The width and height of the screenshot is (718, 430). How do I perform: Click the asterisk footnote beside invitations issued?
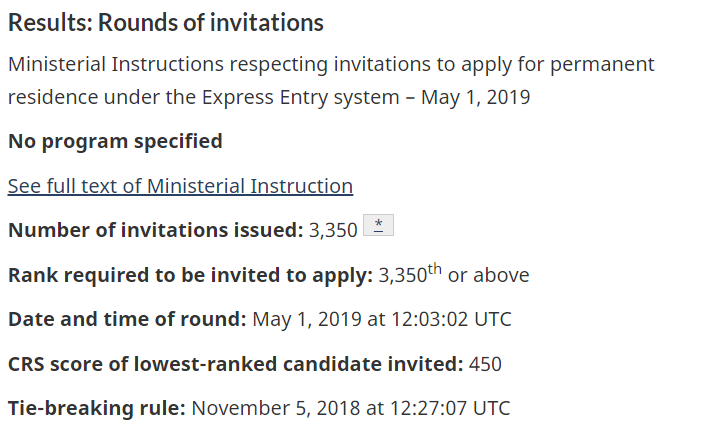pos(378,227)
